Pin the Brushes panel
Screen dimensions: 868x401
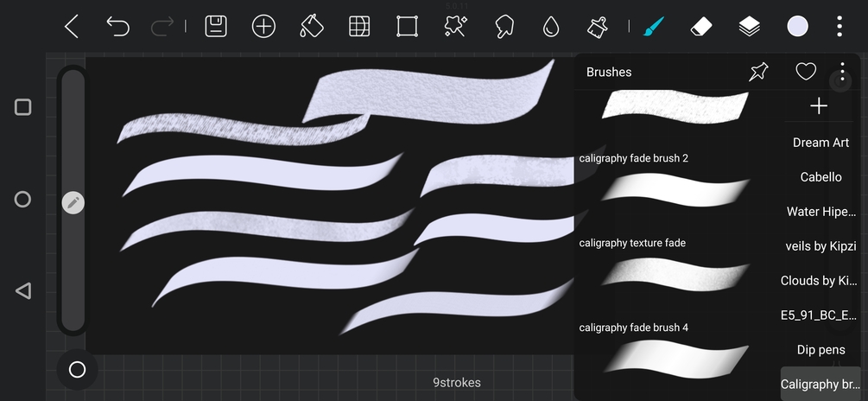click(x=758, y=72)
